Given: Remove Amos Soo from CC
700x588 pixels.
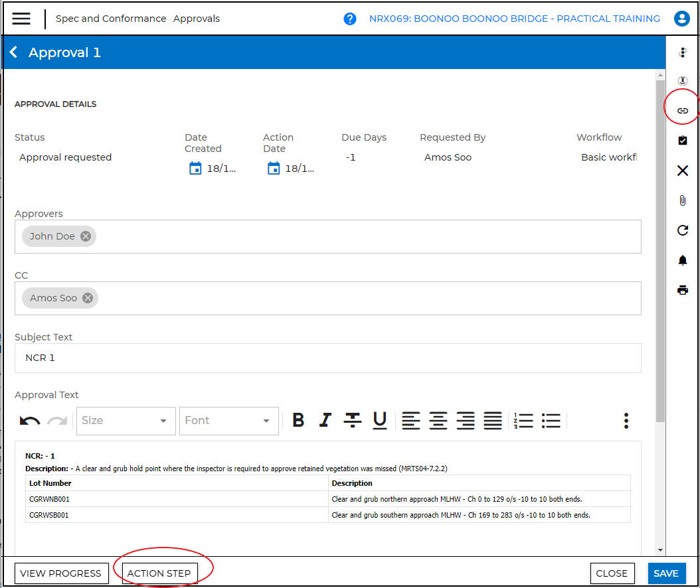Looking at the screenshot, I should point(88,298).
